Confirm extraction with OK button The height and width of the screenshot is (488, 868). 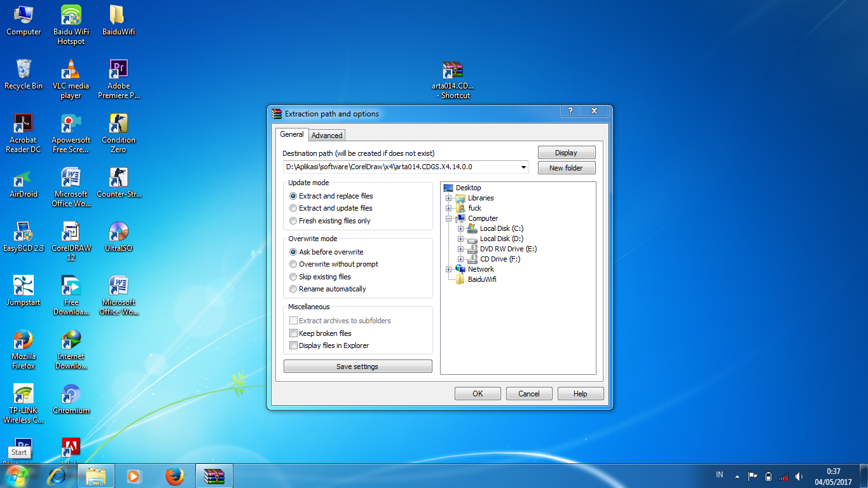(478, 394)
